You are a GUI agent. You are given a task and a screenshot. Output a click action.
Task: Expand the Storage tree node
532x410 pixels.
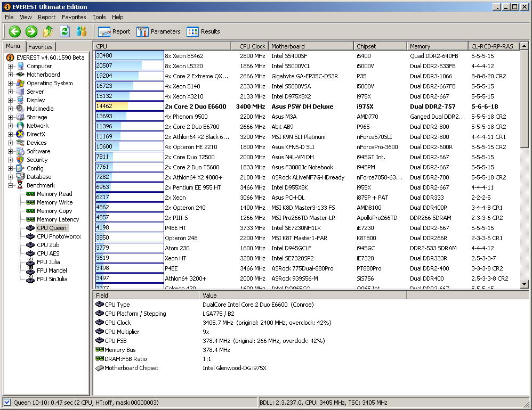coord(10,117)
